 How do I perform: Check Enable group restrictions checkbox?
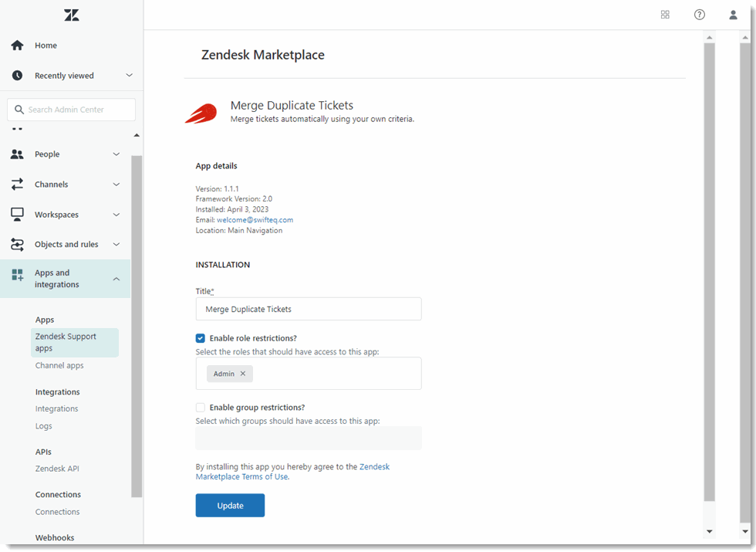click(200, 408)
